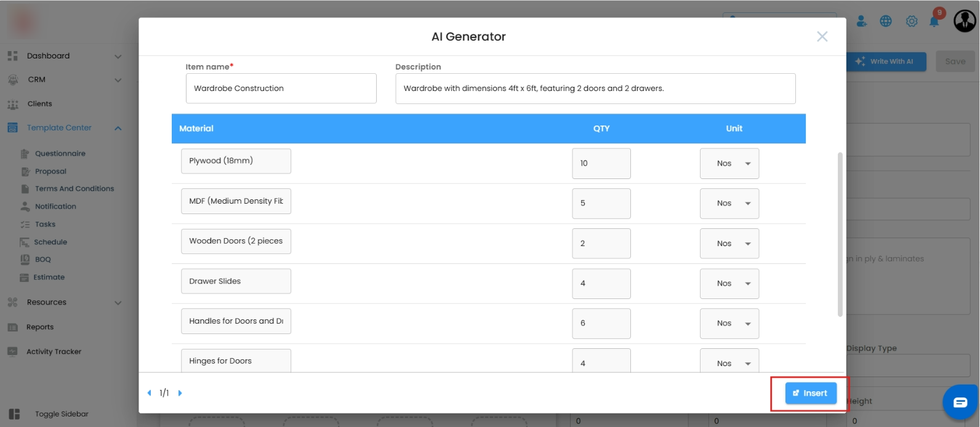Go to previous page arrow
The width and height of the screenshot is (980, 427).
[149, 393]
